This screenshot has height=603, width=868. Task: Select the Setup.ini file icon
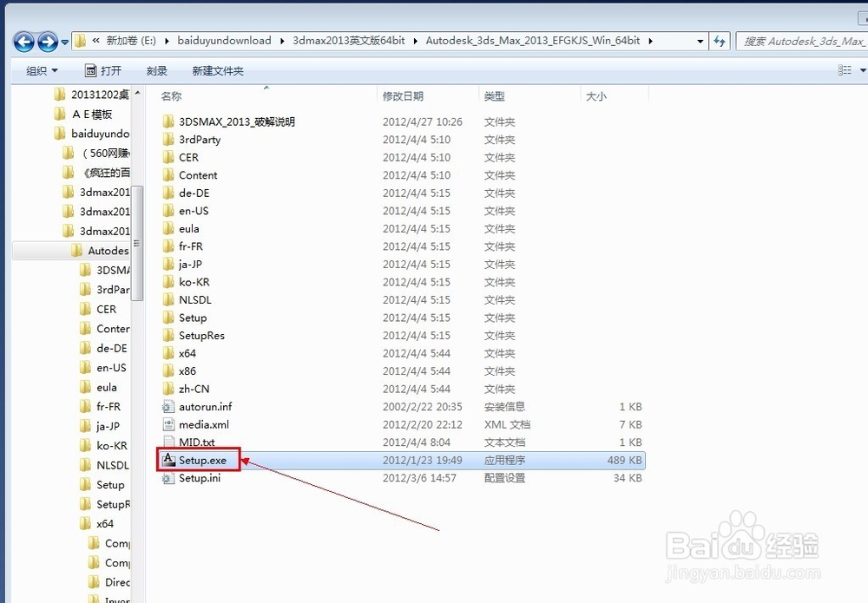[168, 478]
